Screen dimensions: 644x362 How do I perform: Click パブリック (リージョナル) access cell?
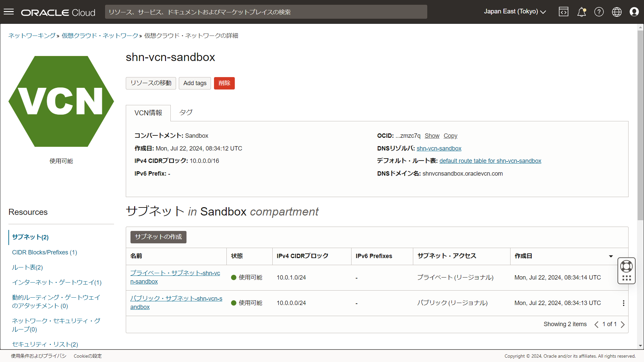[x=452, y=303]
